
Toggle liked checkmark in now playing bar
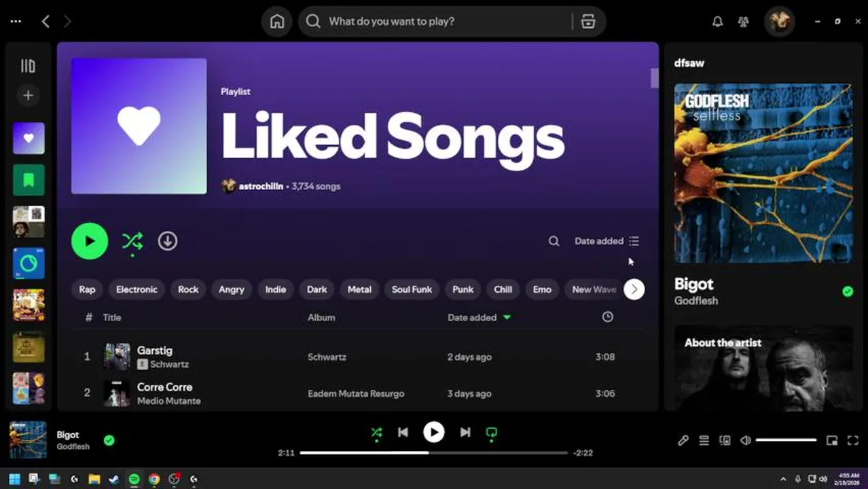109,440
